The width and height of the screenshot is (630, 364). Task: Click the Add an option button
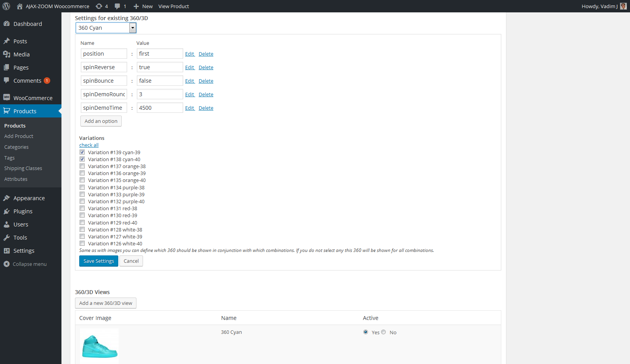click(x=101, y=121)
